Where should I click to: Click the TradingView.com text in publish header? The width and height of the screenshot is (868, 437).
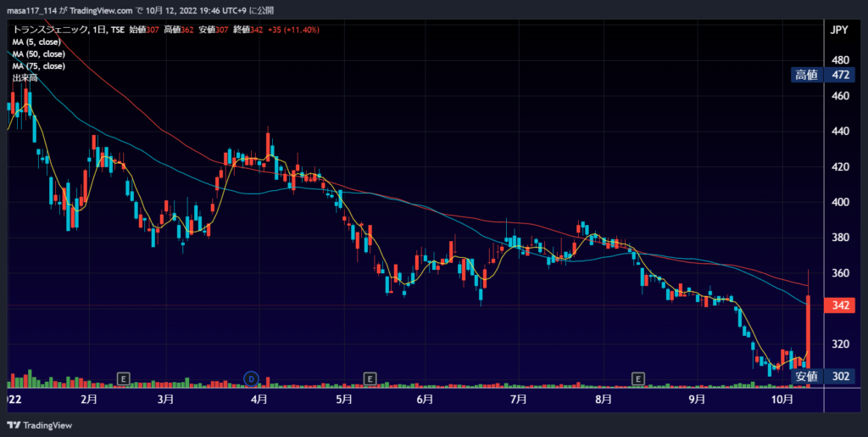point(102,10)
